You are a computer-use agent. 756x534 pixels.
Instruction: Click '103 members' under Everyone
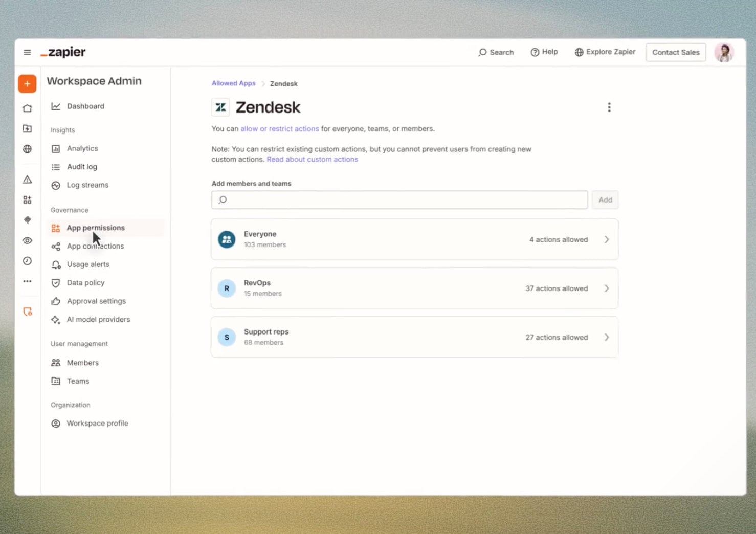pyautogui.click(x=265, y=245)
